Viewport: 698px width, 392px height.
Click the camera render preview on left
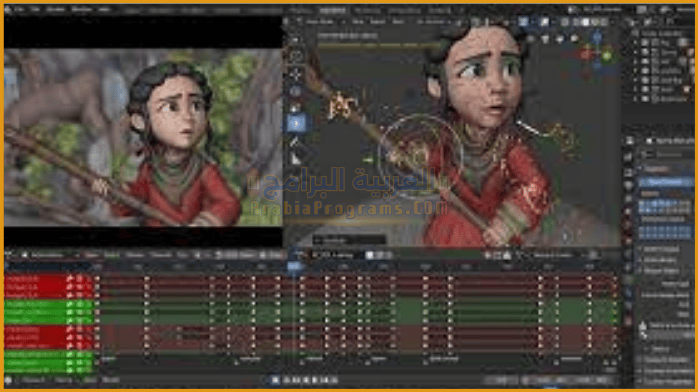[x=143, y=137]
